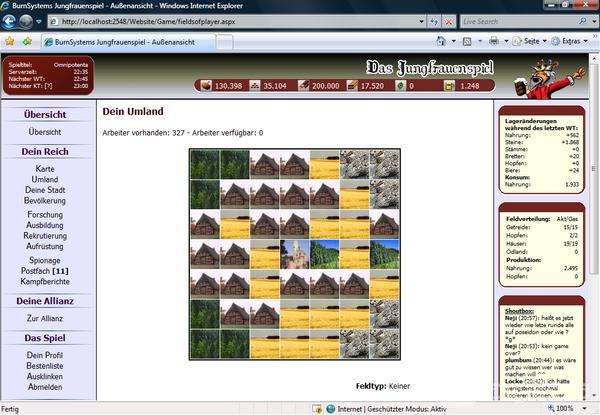Click into the Live Search box

click(517, 22)
